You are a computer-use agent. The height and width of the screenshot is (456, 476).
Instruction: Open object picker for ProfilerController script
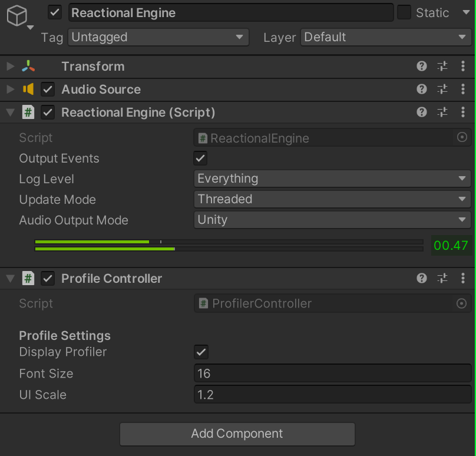461,303
